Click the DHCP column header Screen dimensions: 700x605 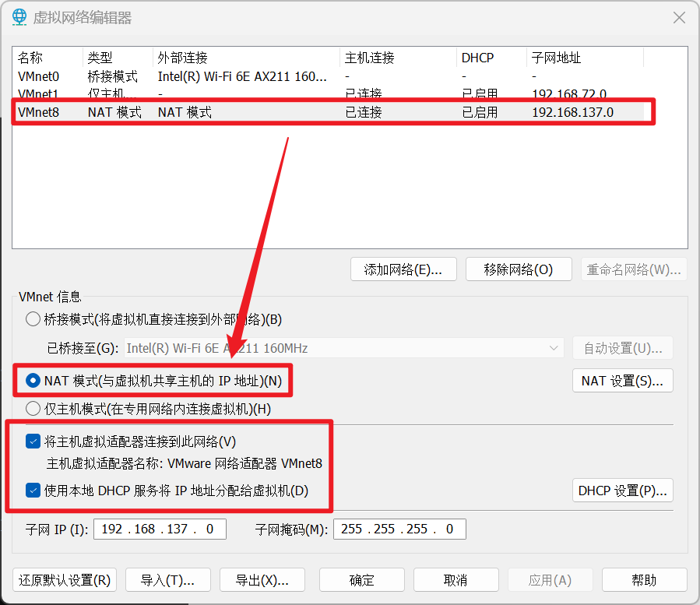point(491,58)
